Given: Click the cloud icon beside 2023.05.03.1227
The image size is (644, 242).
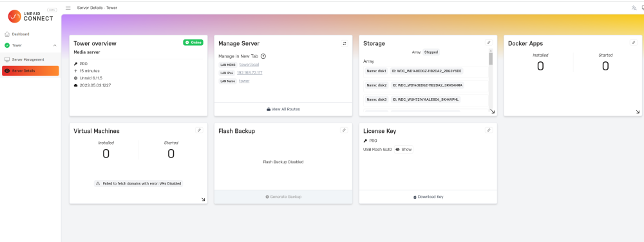Looking at the screenshot, I should coord(75,85).
